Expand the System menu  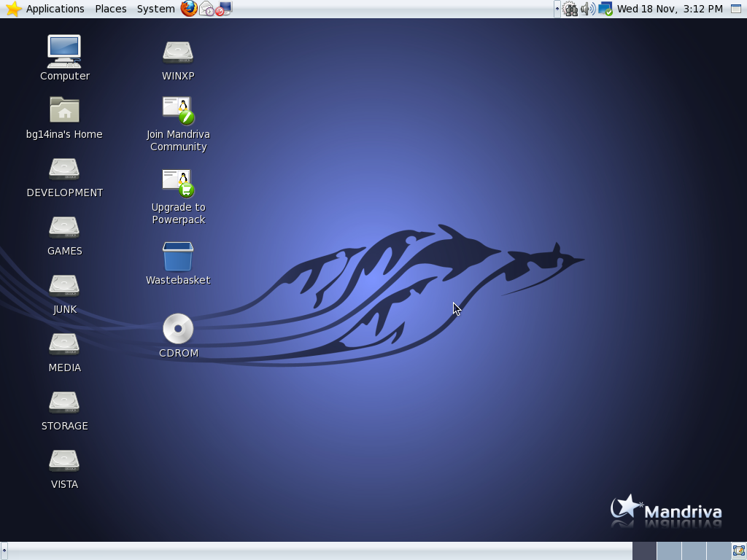(155, 9)
